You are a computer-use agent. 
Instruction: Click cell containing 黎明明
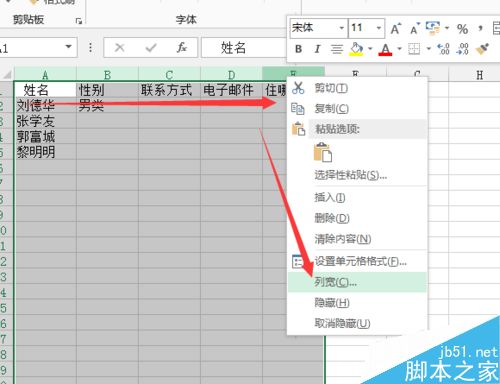(x=45, y=152)
